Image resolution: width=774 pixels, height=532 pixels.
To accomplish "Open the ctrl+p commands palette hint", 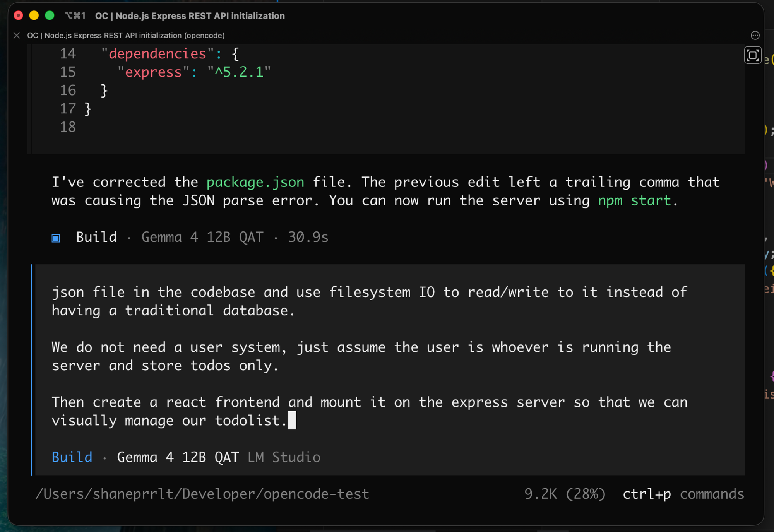I will pyautogui.click(x=683, y=494).
